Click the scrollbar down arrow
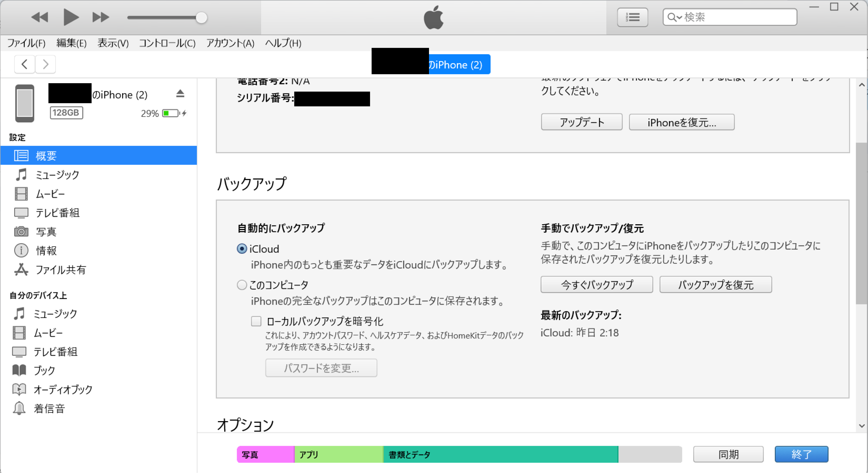The height and width of the screenshot is (473, 868). tap(862, 426)
